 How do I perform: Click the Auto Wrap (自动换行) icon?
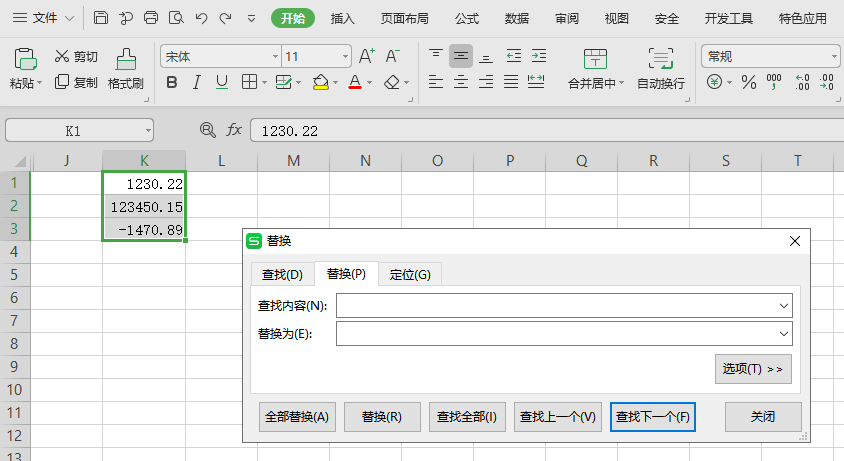(660, 59)
